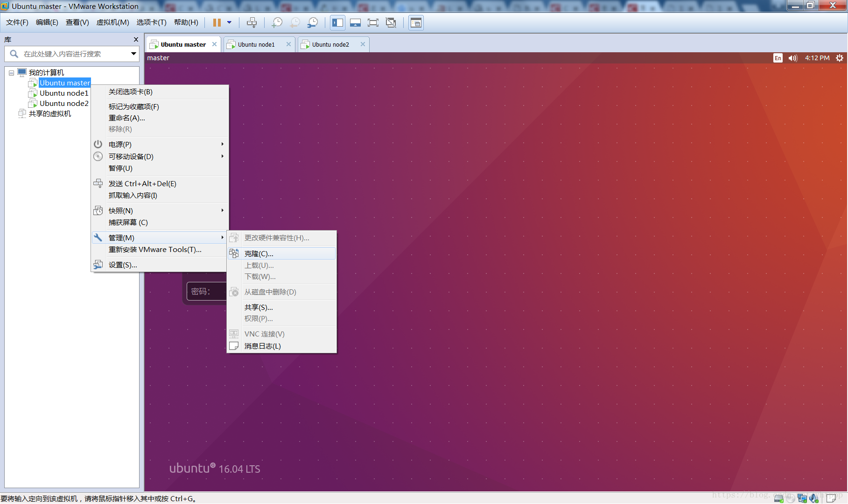The height and width of the screenshot is (504, 848).
Task: Choose 重命名(A)... in context menu
Action: 160,118
